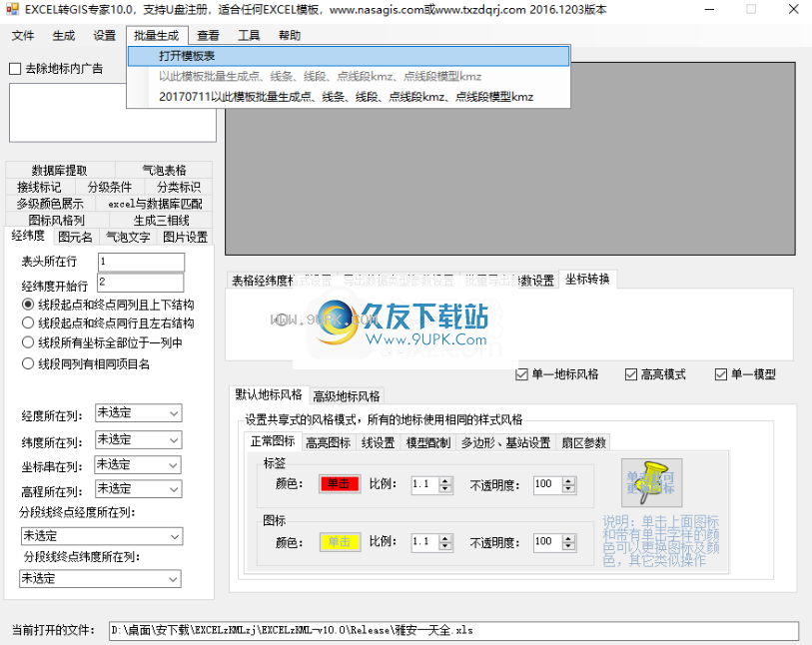Enable 去除地标内广告 checkbox
812x645 pixels.
click(x=15, y=68)
